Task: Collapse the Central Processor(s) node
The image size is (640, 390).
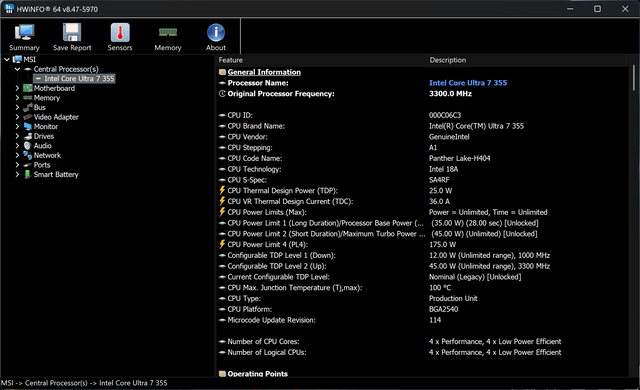Action: click(17, 69)
